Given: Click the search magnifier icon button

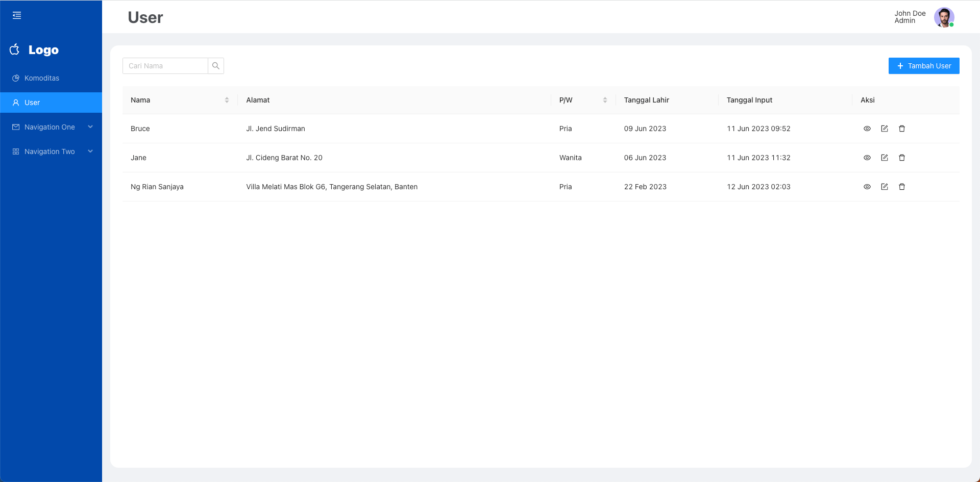Looking at the screenshot, I should [x=216, y=66].
